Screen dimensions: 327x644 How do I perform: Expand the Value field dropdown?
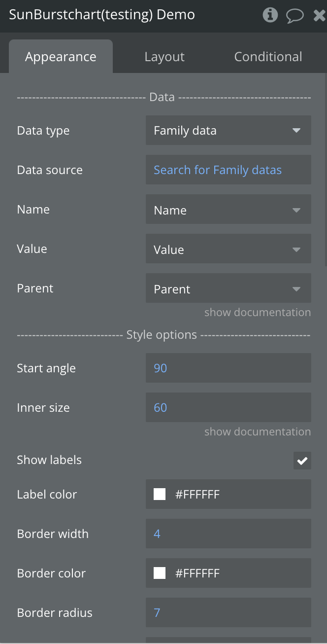click(x=228, y=249)
